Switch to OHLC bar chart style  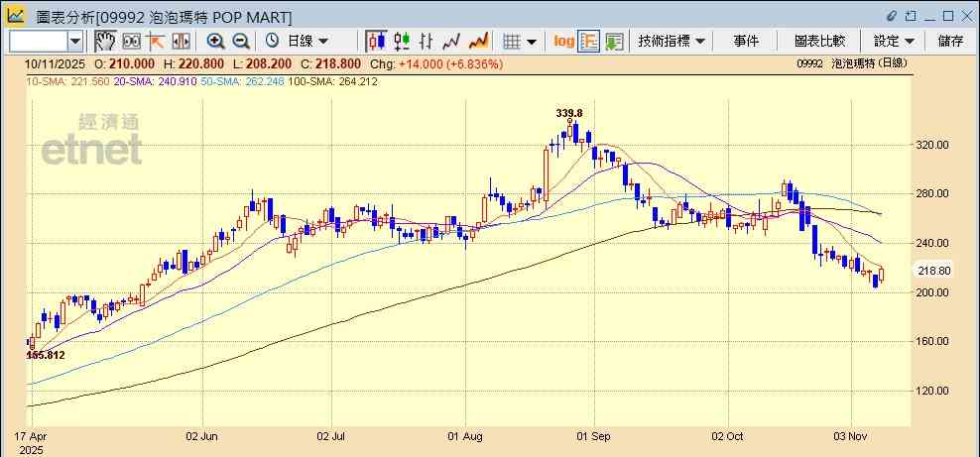point(427,41)
